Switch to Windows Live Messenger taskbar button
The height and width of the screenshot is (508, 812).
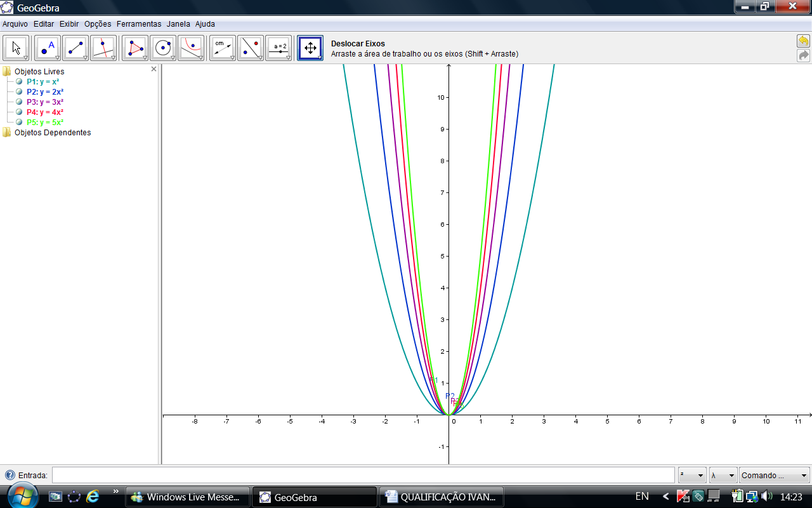(x=188, y=497)
